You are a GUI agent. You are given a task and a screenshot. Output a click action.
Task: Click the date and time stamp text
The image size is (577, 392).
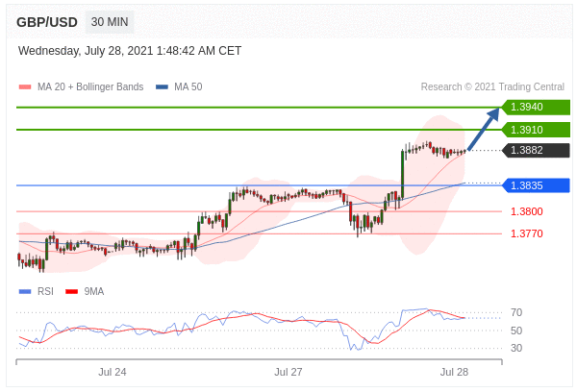point(130,51)
